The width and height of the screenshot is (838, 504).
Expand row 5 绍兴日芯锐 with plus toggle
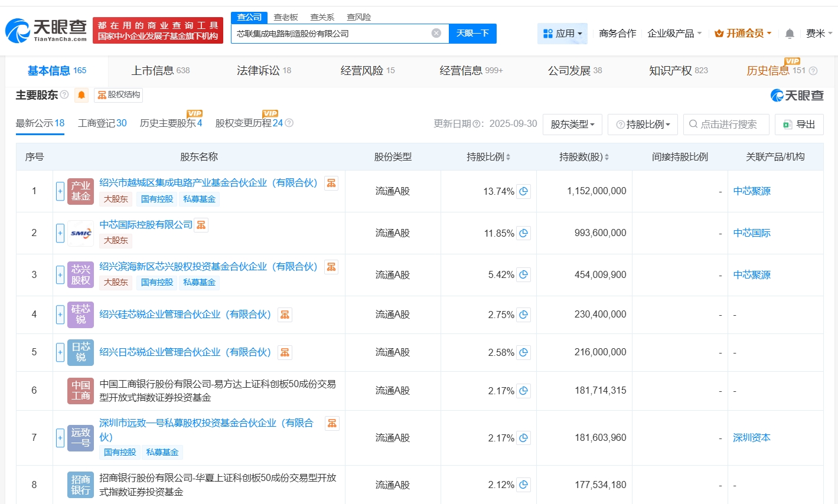(x=60, y=352)
